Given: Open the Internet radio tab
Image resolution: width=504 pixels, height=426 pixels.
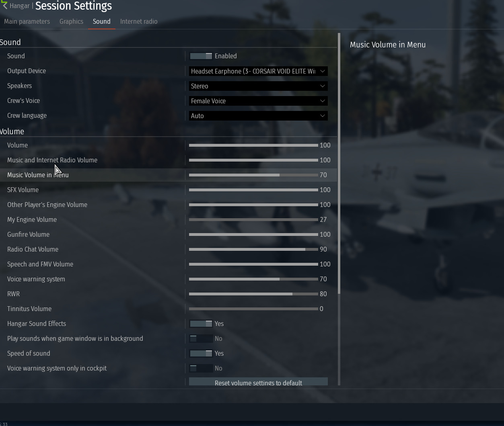Looking at the screenshot, I should (139, 21).
